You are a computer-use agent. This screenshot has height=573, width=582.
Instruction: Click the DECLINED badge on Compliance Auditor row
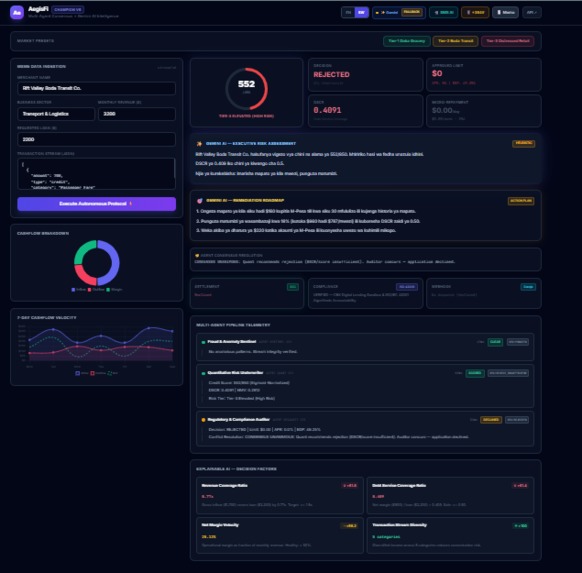click(x=491, y=420)
